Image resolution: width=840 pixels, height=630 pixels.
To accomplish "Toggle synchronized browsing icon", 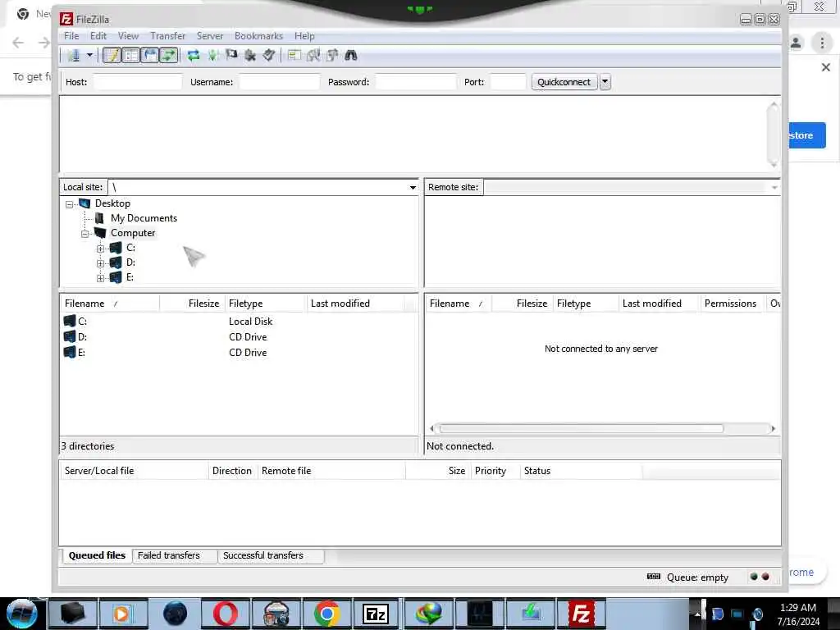I will 332,55.
